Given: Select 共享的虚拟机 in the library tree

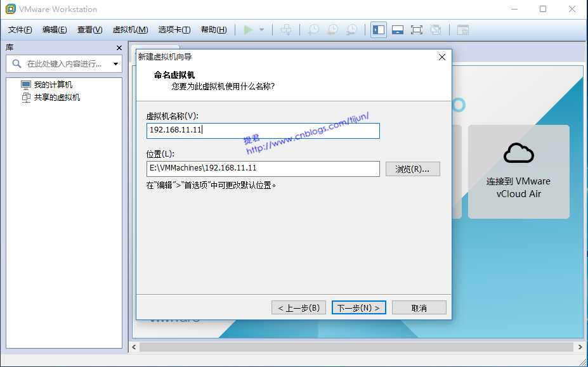Looking at the screenshot, I should pos(51,98).
